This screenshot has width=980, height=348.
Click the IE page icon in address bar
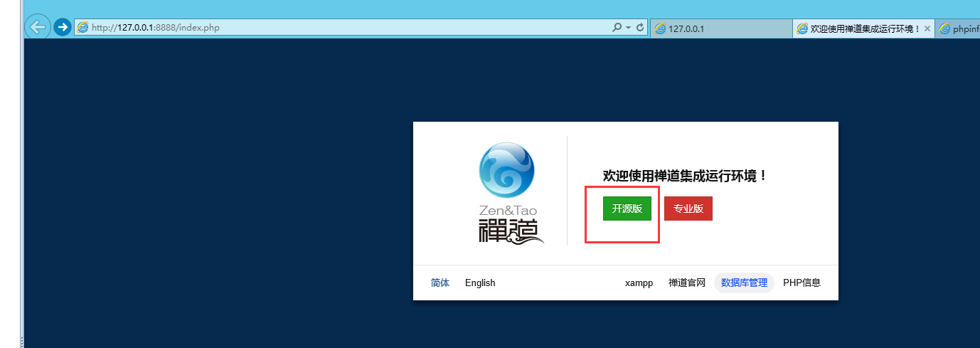click(83, 28)
